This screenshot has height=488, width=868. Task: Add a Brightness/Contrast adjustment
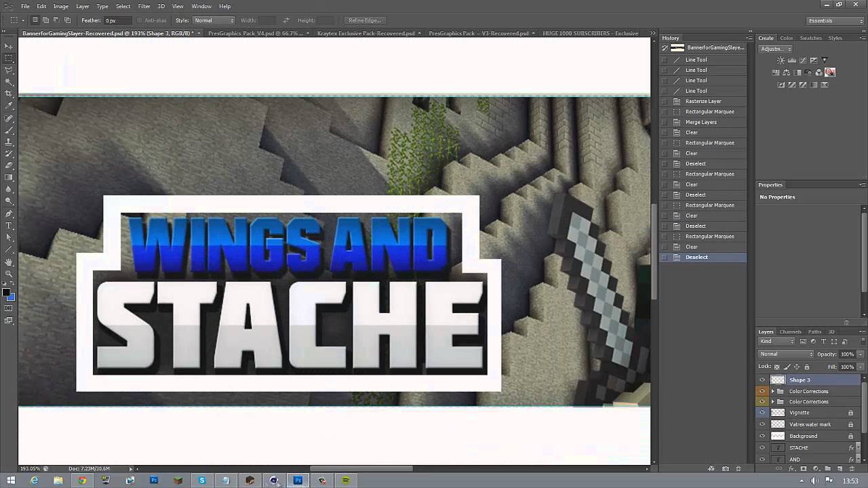point(781,60)
